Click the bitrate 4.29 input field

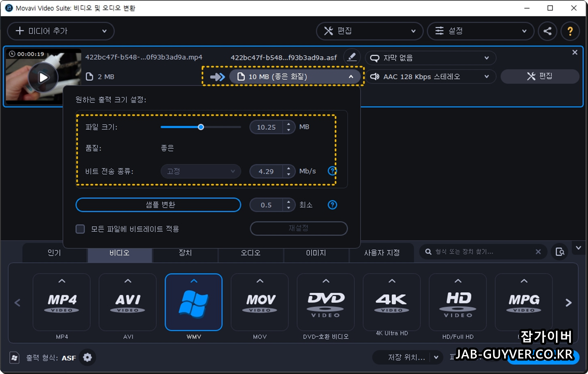[266, 171]
